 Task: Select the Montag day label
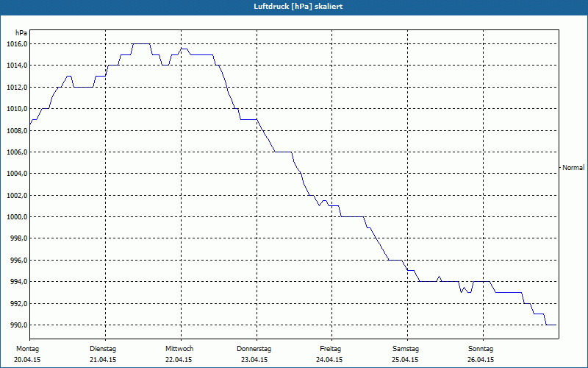[x=27, y=349]
